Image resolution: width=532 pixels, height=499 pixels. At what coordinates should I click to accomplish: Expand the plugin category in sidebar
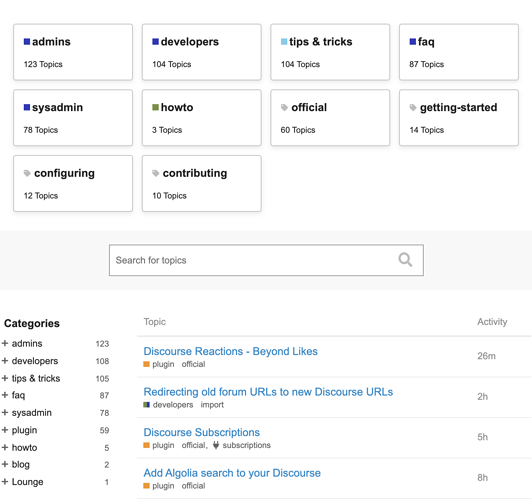(5, 430)
